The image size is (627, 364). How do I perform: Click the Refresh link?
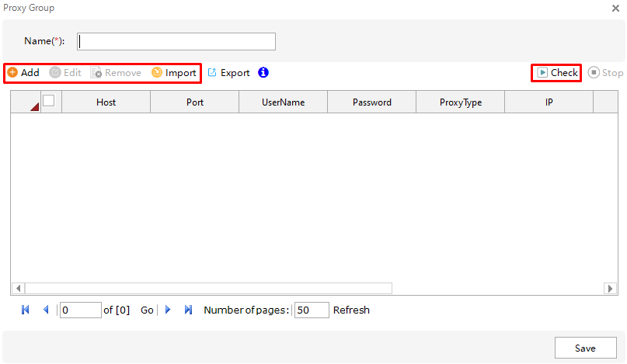[x=351, y=310]
